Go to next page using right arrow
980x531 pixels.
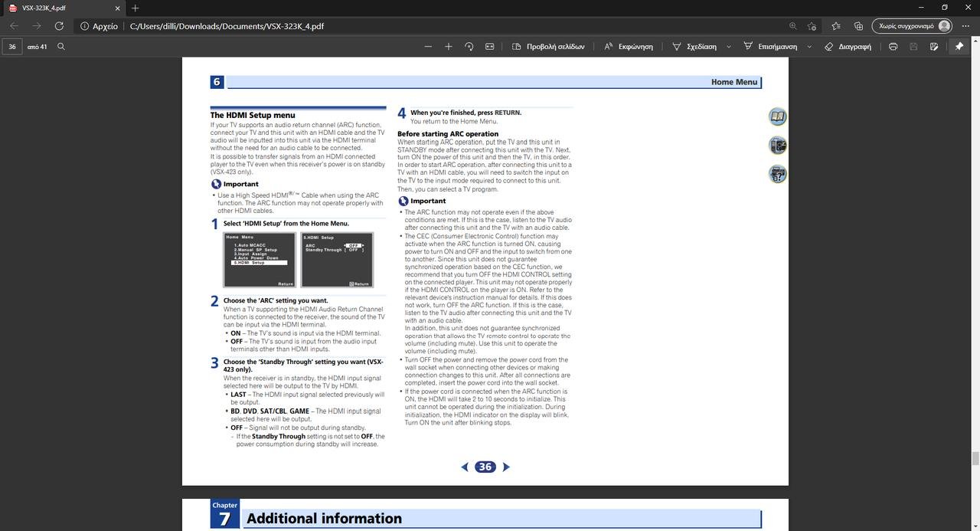click(x=505, y=467)
